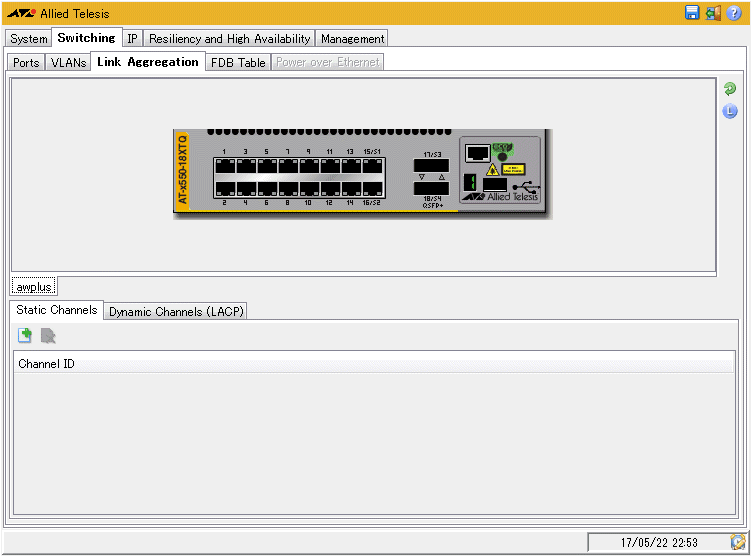Click the add static channel icon
Image resolution: width=751 pixels, height=556 pixels.
25,336
